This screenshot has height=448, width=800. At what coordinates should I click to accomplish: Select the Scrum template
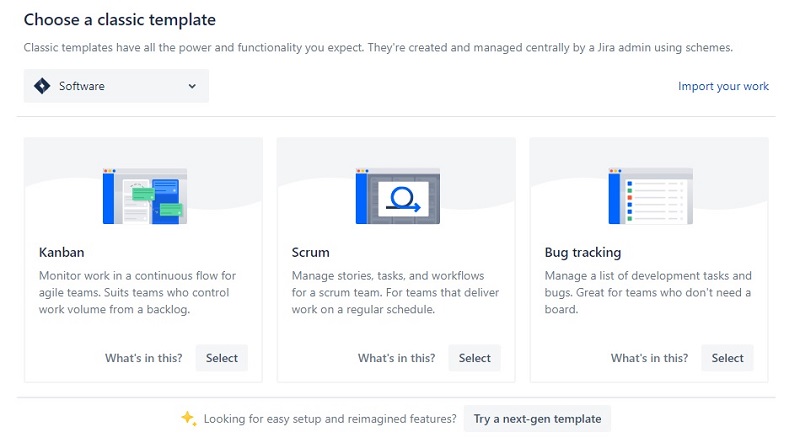coord(474,358)
